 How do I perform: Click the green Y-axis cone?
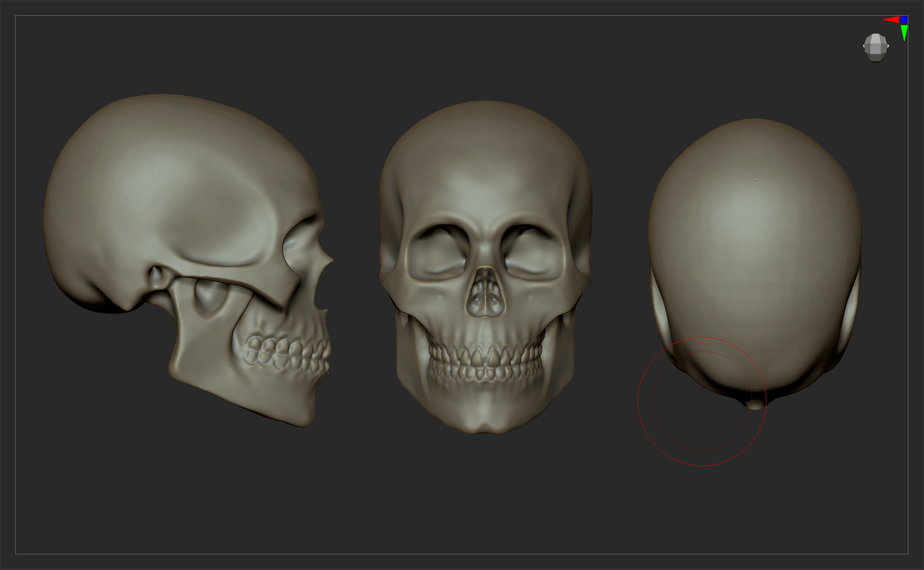point(904,33)
